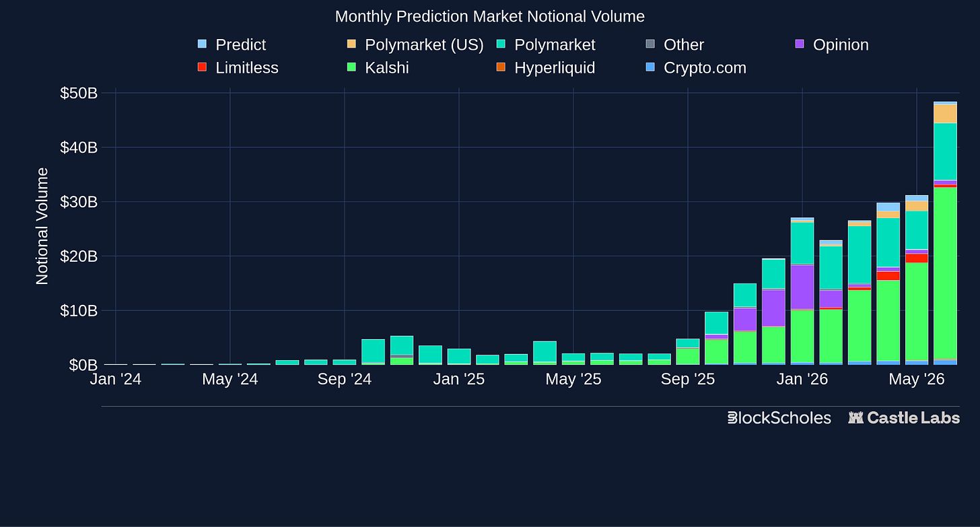The height and width of the screenshot is (527, 980).
Task: Toggle the Other legend label
Action: tap(684, 44)
